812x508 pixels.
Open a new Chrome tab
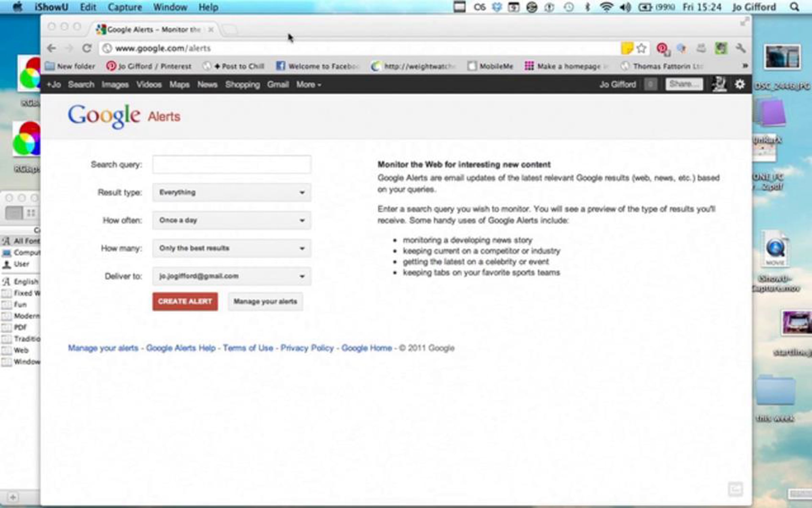[230, 30]
